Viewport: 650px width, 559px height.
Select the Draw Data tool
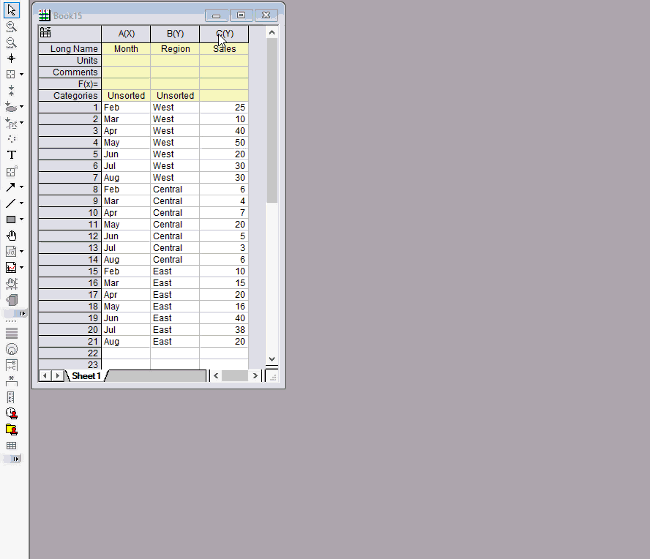[x=11, y=139]
